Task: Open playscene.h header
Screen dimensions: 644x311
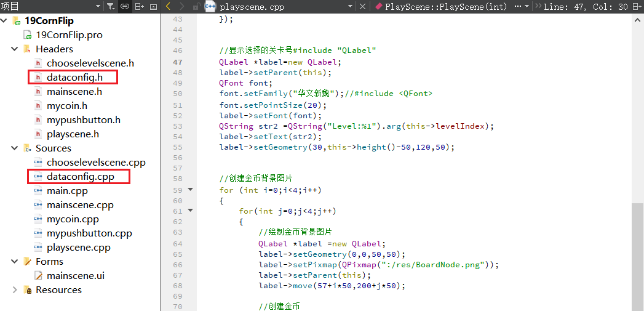Action: pyautogui.click(x=73, y=134)
